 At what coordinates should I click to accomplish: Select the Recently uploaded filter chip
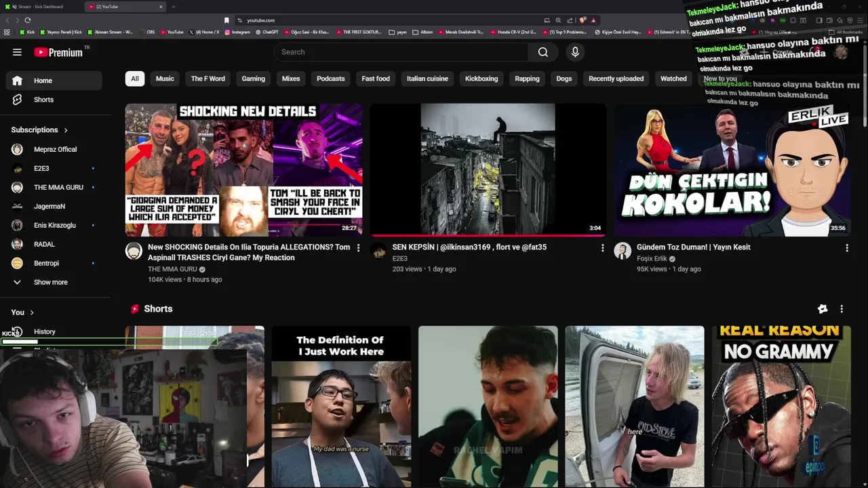coord(616,79)
